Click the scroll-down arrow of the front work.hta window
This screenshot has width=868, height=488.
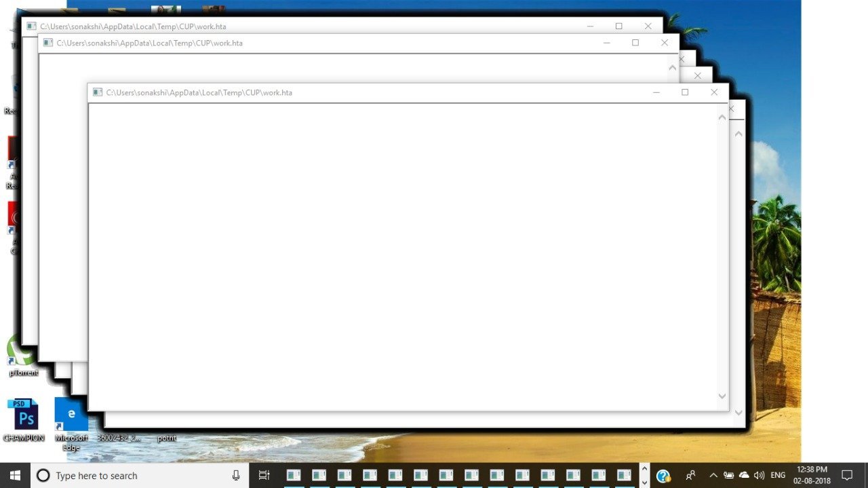tap(722, 396)
